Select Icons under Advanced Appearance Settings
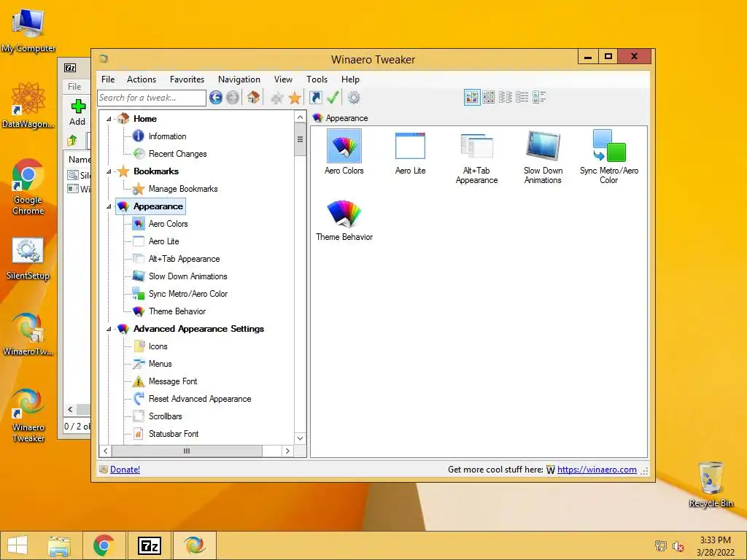The width and height of the screenshot is (747, 560). coord(158,346)
